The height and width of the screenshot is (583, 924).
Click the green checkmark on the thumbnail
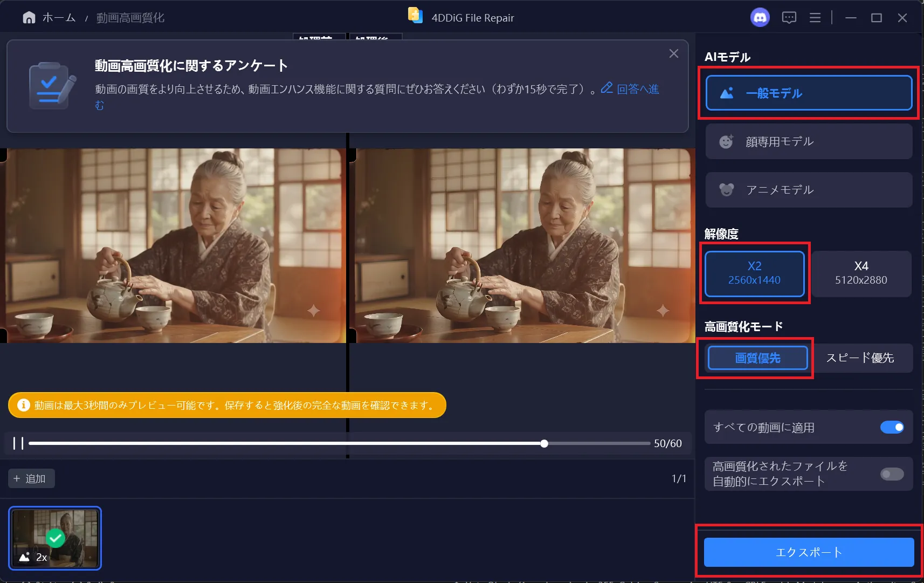pos(55,538)
